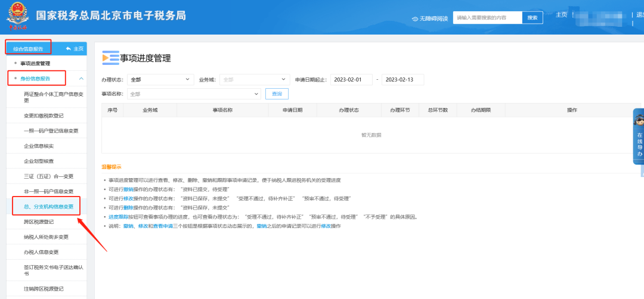
Task: Open 企业信息核实 menu item
Action: click(x=39, y=146)
